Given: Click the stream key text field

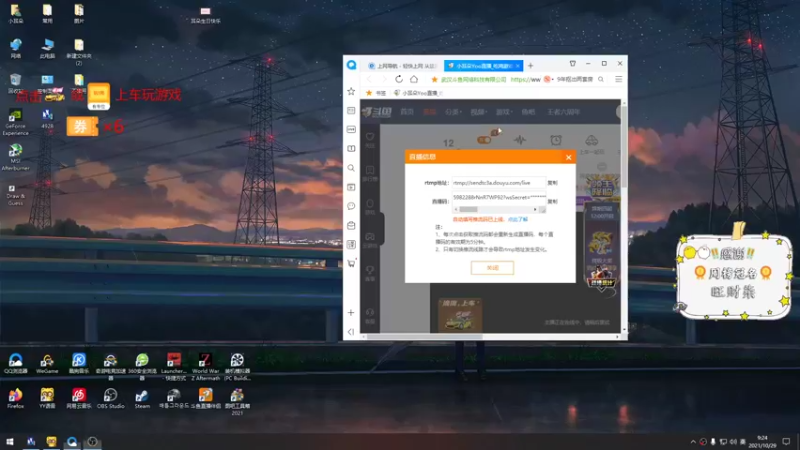Looking at the screenshot, I should [498, 197].
